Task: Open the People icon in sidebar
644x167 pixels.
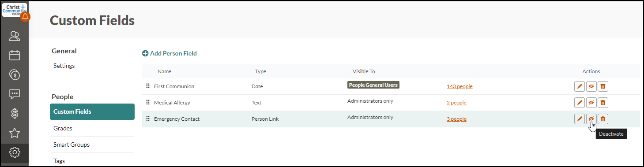Action: [15, 36]
